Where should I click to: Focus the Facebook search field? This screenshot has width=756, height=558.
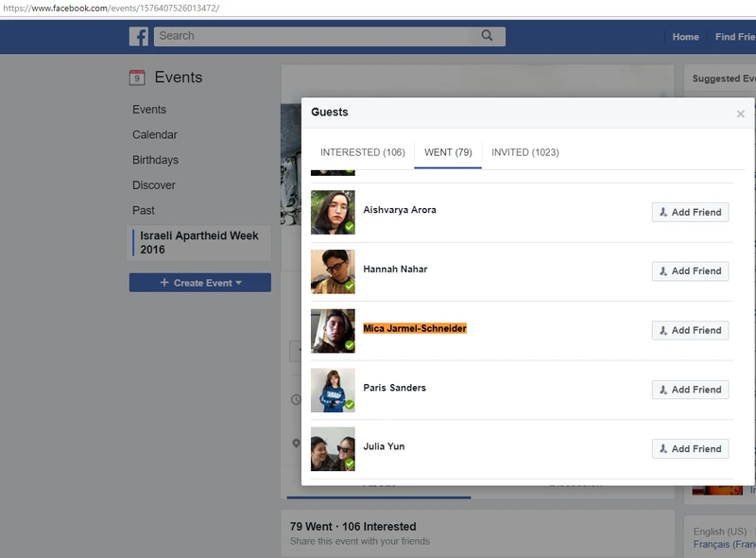329,37
